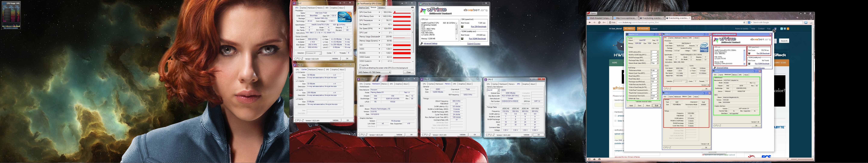Open the Opera menu button

pyautogui.click(x=592, y=13)
